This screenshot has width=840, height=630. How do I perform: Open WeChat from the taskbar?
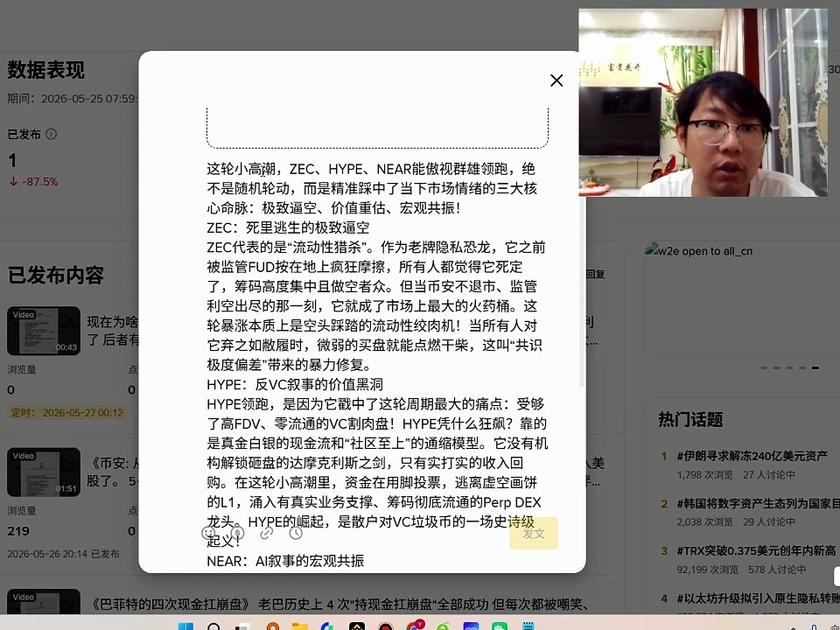500,626
